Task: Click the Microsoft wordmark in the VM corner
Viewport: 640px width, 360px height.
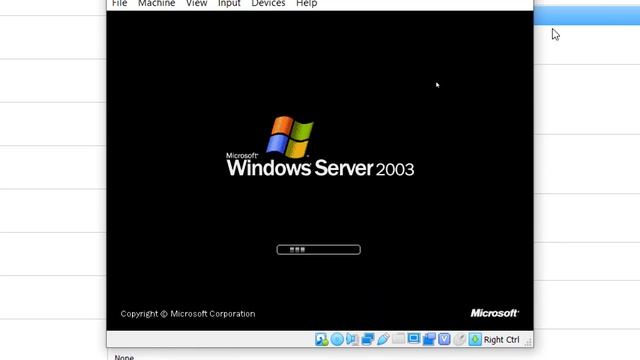Action: [x=495, y=313]
